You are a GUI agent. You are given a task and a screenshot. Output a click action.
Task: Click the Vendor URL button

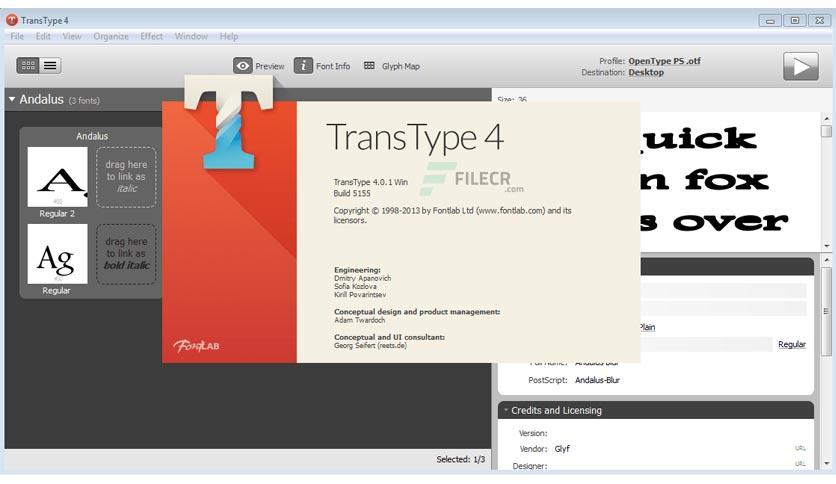[800, 448]
